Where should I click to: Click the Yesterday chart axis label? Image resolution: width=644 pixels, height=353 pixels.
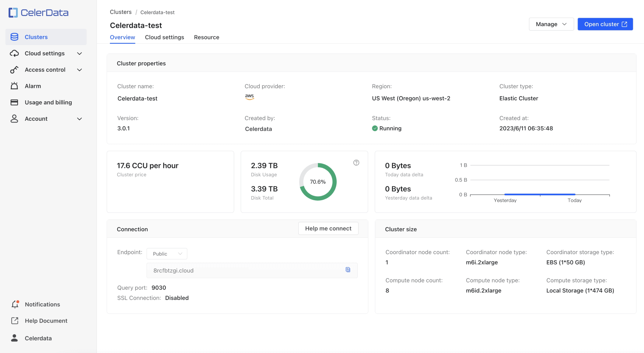(x=505, y=200)
